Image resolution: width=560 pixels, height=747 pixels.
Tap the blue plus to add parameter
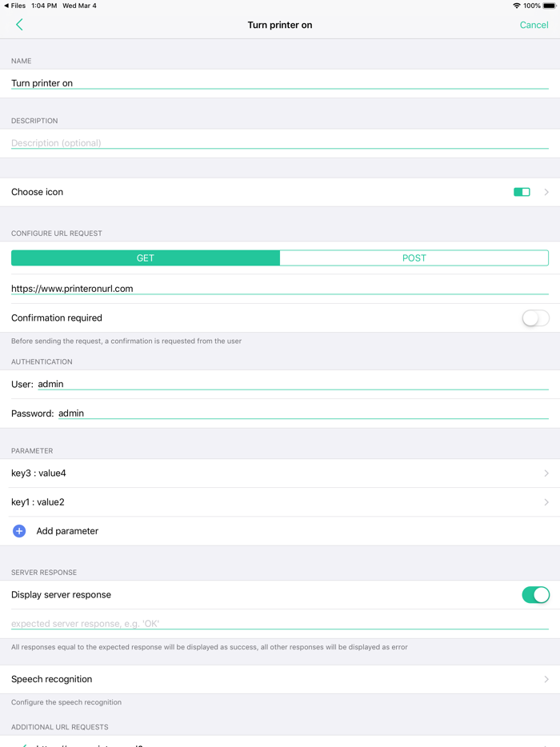(19, 530)
